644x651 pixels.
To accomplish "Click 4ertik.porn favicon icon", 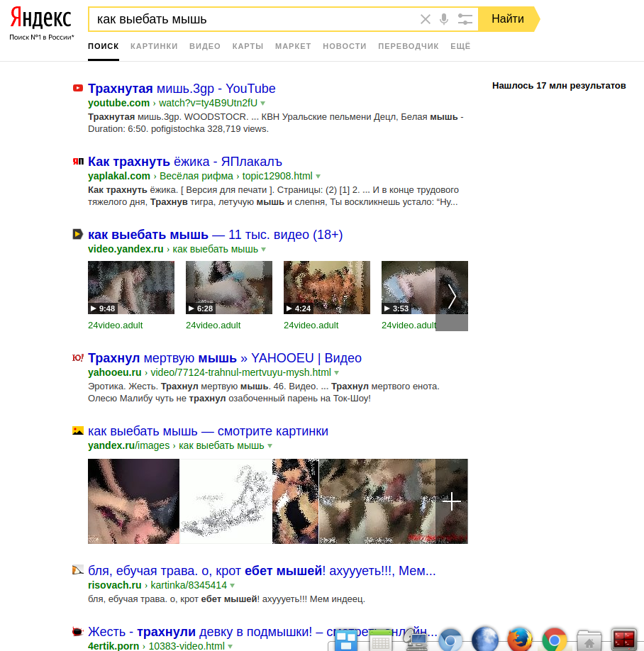I will click(x=77, y=631).
